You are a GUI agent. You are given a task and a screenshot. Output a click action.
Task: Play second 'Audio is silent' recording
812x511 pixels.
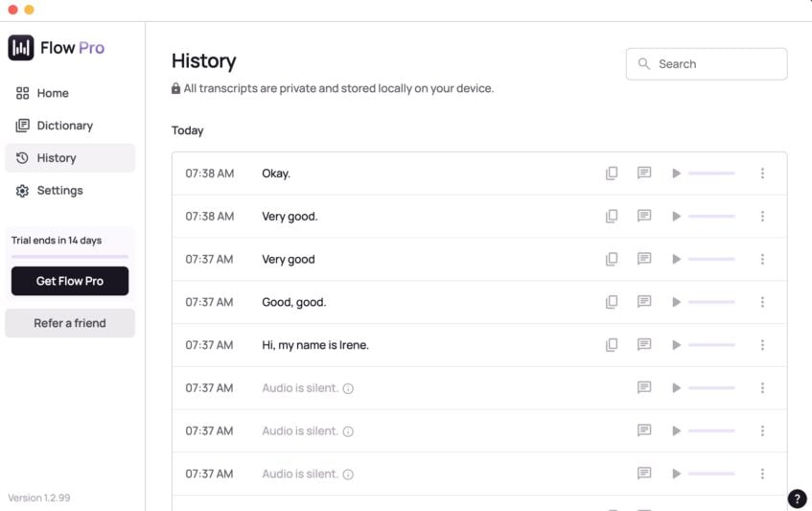[x=676, y=431]
